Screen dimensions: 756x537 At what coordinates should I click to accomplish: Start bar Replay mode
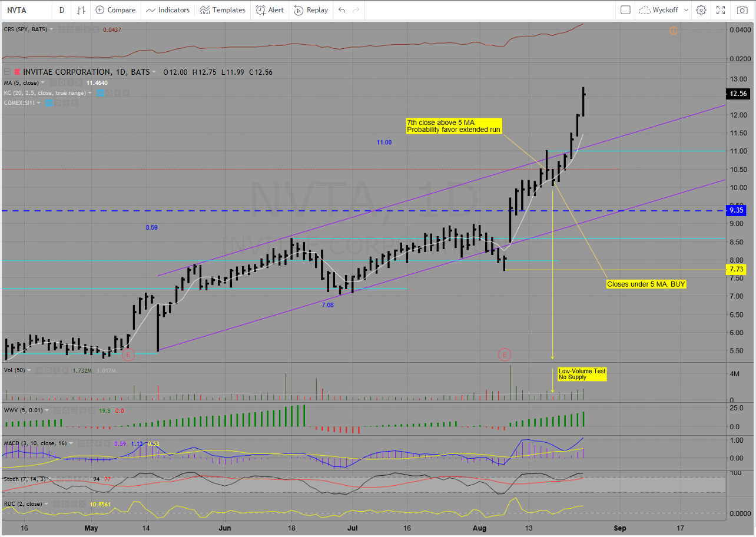[311, 10]
